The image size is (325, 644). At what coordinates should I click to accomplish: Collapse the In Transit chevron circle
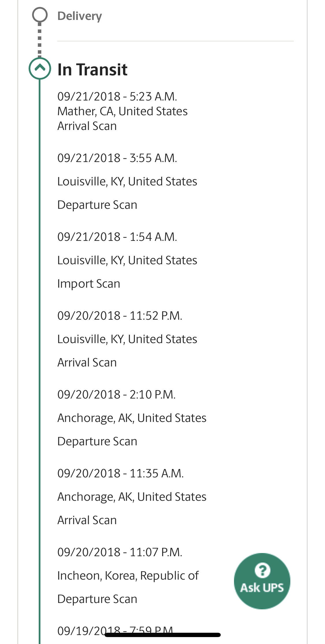pyautogui.click(x=40, y=68)
